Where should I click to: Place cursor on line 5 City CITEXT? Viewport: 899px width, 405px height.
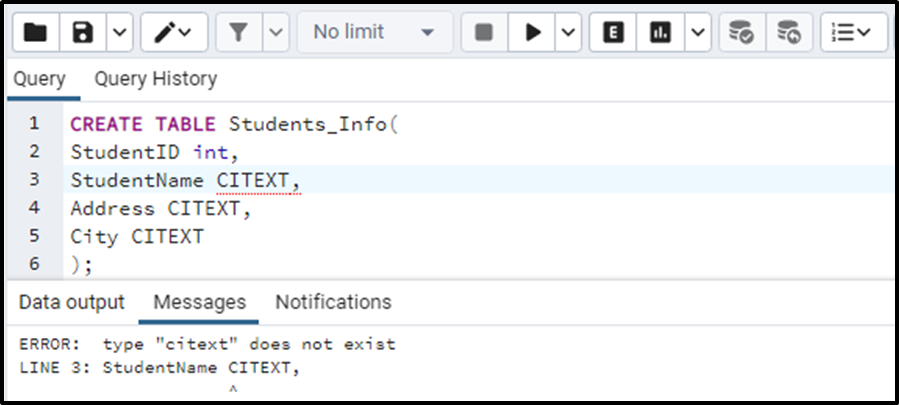point(137,236)
